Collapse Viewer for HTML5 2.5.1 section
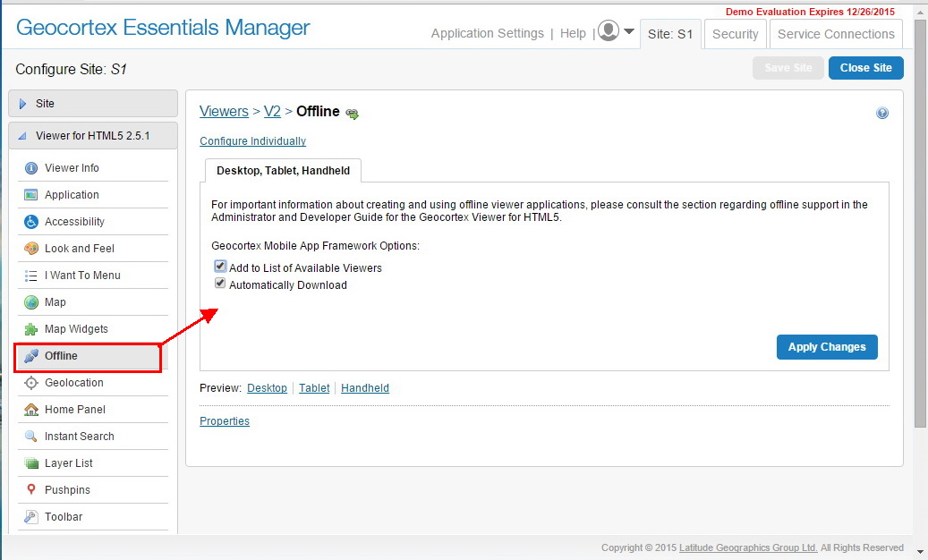The width and height of the screenshot is (928, 560). [x=93, y=135]
